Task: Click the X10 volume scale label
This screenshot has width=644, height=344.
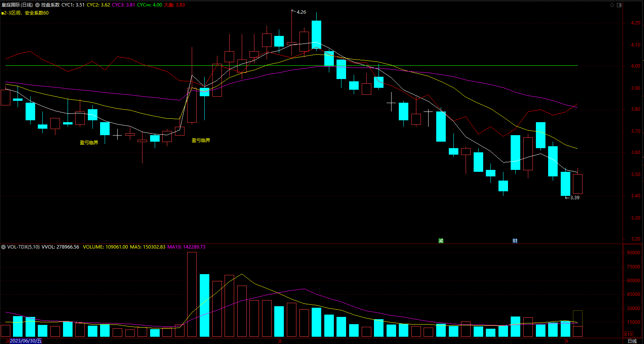Action: (628, 334)
